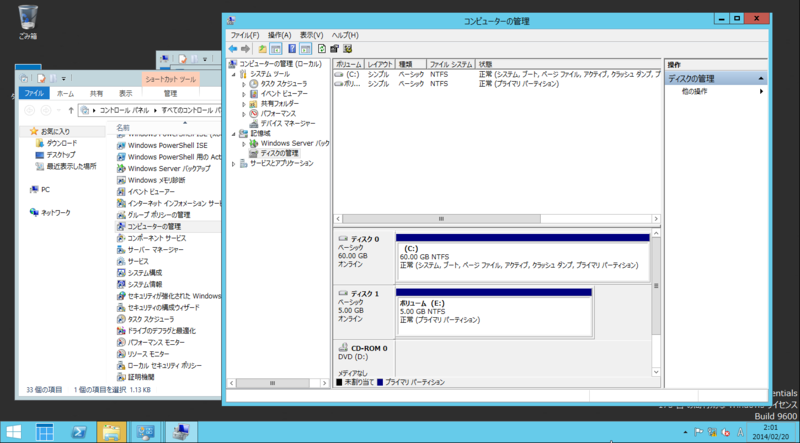Toggle the show/hide action pane toolbar icon
Image resolution: width=800 pixels, height=443 pixels.
pyautogui.click(x=305, y=49)
